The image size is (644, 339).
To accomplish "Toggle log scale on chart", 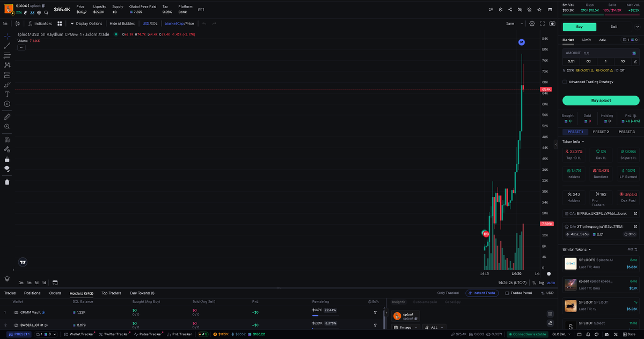I will [541, 283].
